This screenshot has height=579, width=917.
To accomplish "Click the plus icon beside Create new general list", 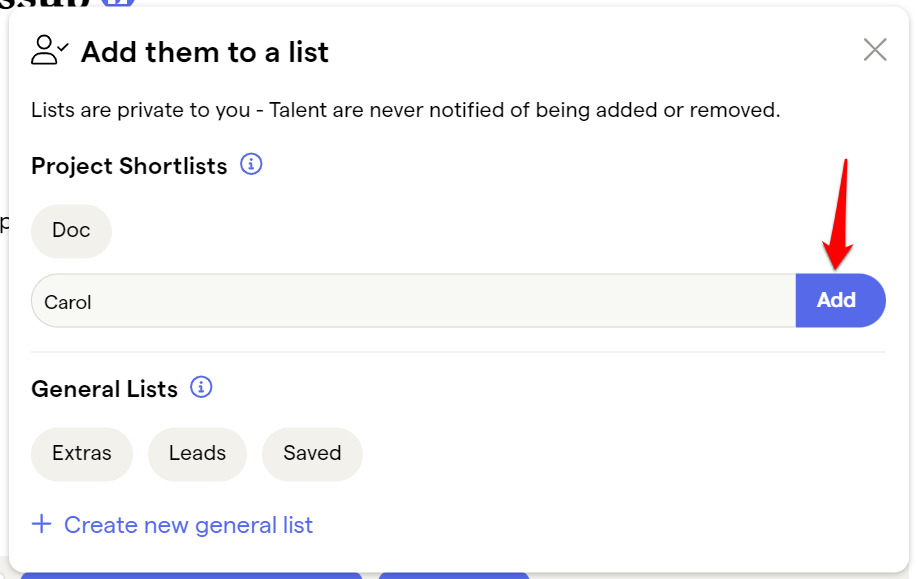I will pyautogui.click(x=42, y=524).
